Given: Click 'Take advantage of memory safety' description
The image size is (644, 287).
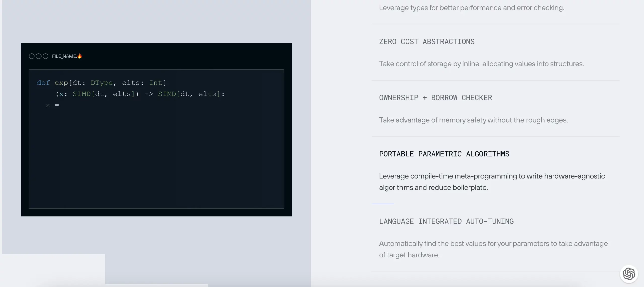Looking at the screenshot, I should (x=473, y=120).
